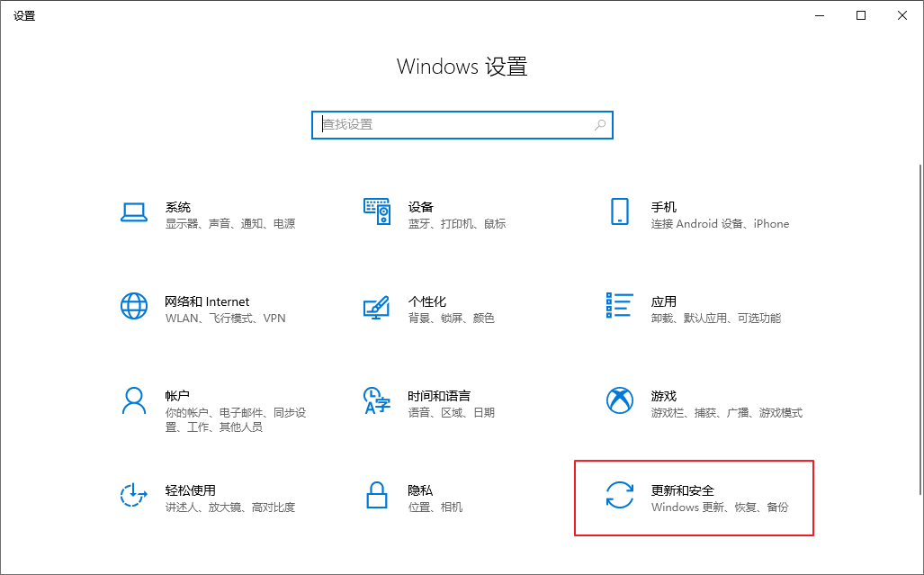
Task: Open the 隐私 settings title
Action: pyautogui.click(x=420, y=490)
